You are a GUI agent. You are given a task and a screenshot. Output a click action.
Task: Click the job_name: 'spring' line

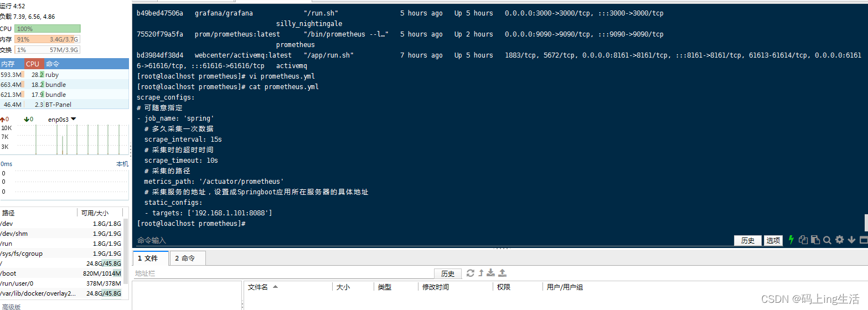[x=175, y=118]
